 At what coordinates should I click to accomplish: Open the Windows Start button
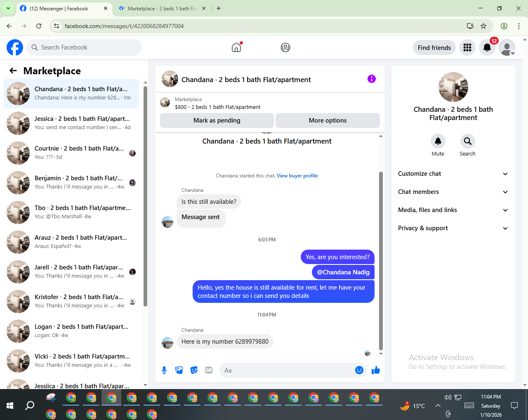(10, 406)
